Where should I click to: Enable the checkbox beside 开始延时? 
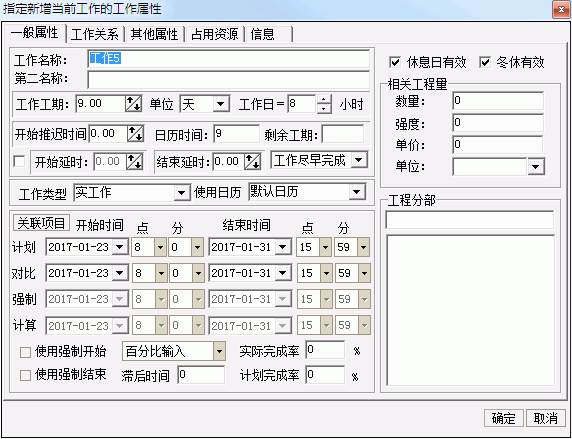tap(19, 161)
